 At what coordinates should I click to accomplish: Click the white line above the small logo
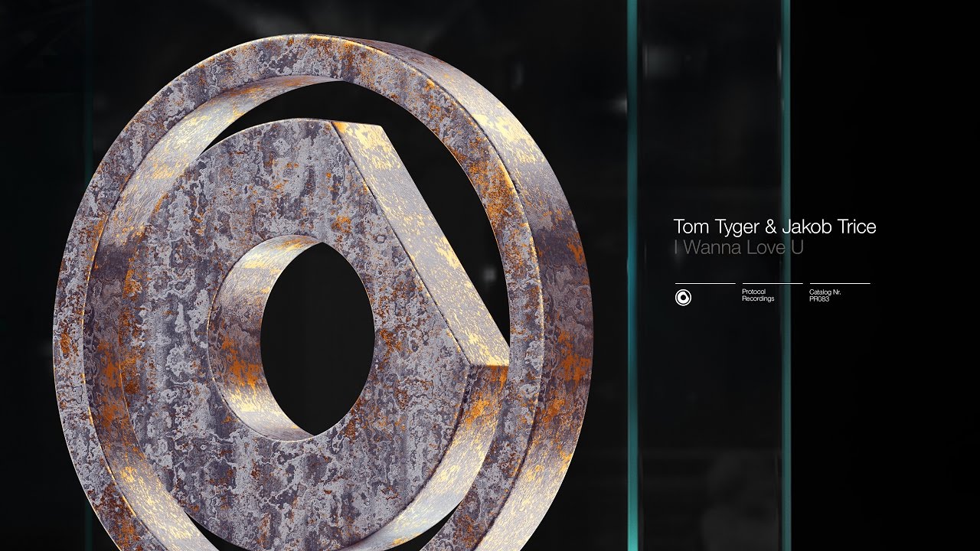point(705,284)
